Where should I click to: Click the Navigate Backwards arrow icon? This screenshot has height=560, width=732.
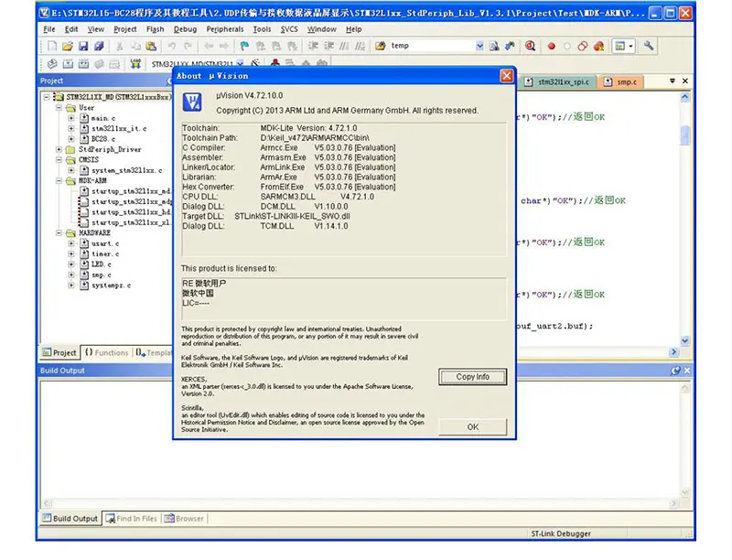(x=209, y=46)
